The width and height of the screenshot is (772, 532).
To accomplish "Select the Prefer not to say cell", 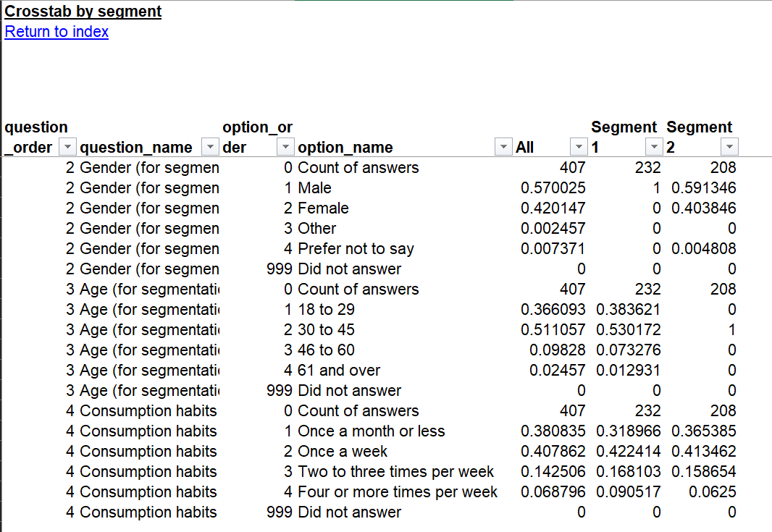I will 356,249.
